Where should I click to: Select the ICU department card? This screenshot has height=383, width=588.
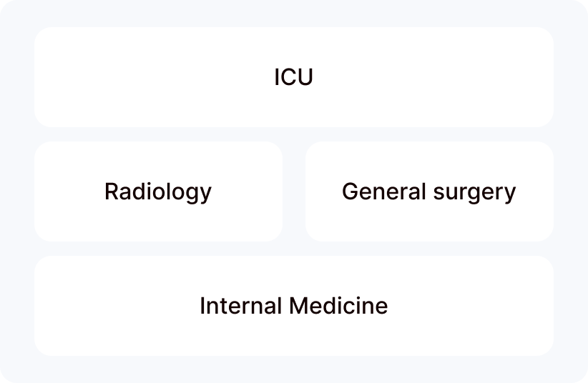pos(293,77)
